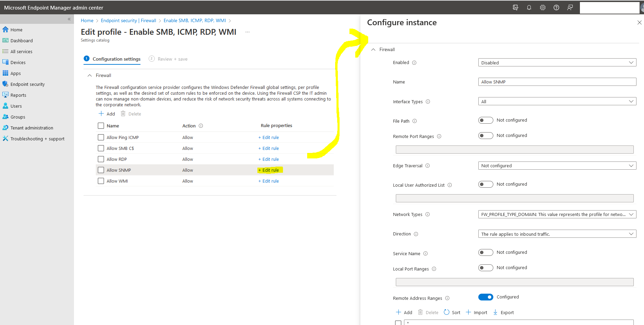Check the Allow RDP row

pos(101,159)
